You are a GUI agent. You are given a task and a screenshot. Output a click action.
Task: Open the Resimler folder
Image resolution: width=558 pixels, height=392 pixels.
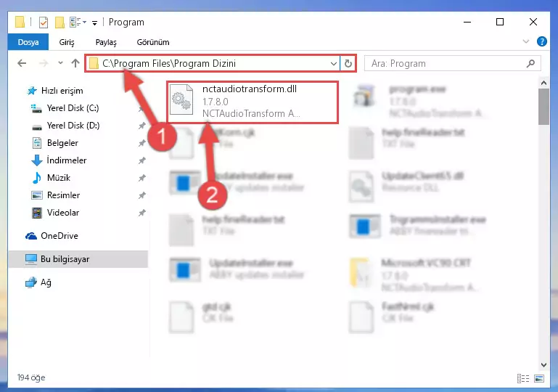pos(63,195)
